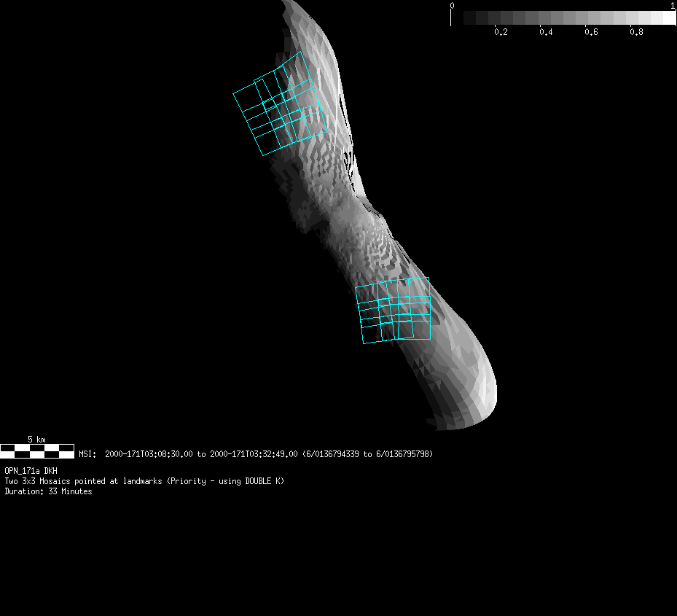677x616 pixels.
Task: Click the clock range text (6/0136794339 to 6/0136795798)
Action: (x=368, y=454)
